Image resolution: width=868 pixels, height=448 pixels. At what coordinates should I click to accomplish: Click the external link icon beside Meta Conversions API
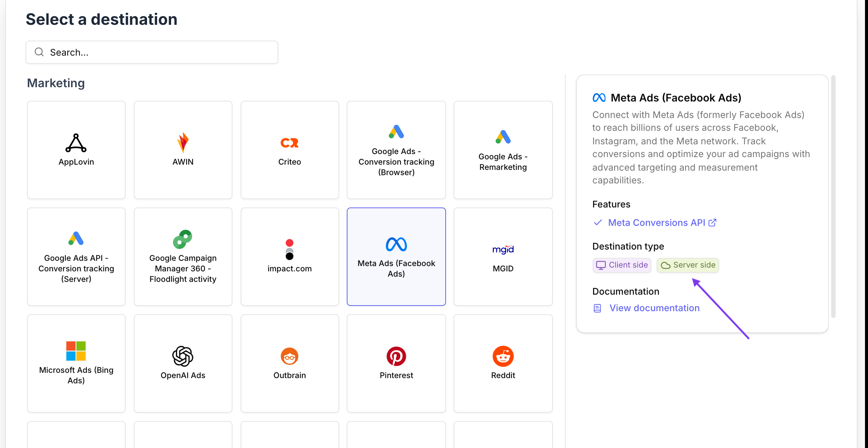(x=712, y=222)
